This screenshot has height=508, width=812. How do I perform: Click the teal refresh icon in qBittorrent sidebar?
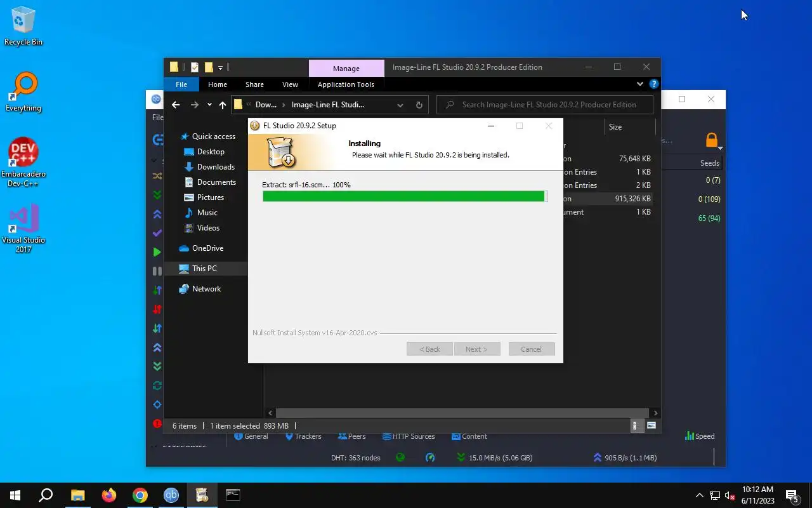tap(157, 385)
